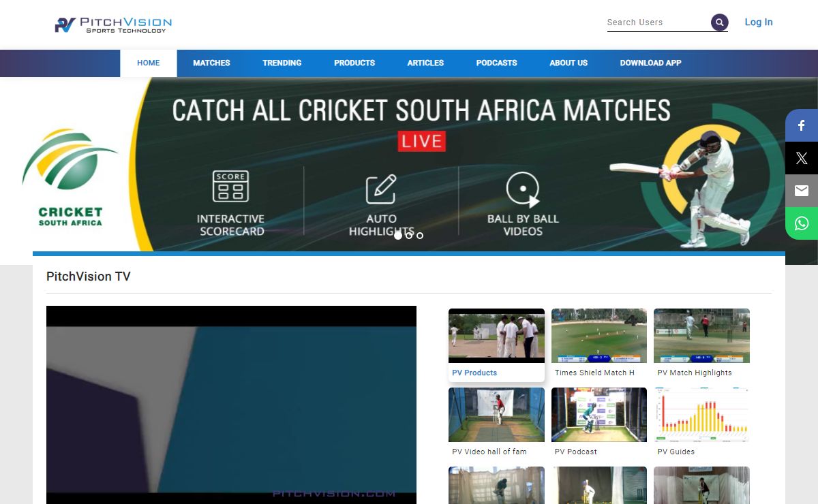Image resolution: width=818 pixels, height=504 pixels.
Task: Open the Products menu
Action: [x=354, y=63]
